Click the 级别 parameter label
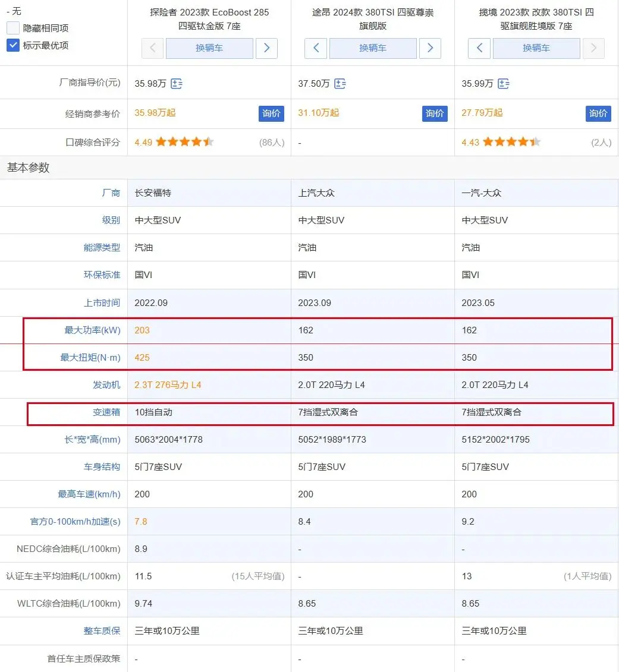619x672 pixels. coord(111,220)
